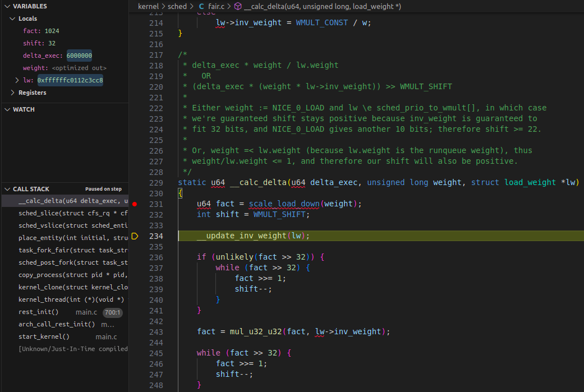Click the load_weight struct type name
This screenshot has height=392, width=584.
pos(530,182)
